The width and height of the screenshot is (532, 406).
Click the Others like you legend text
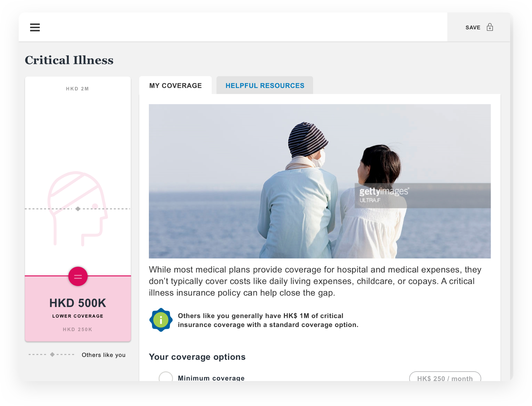103,355
